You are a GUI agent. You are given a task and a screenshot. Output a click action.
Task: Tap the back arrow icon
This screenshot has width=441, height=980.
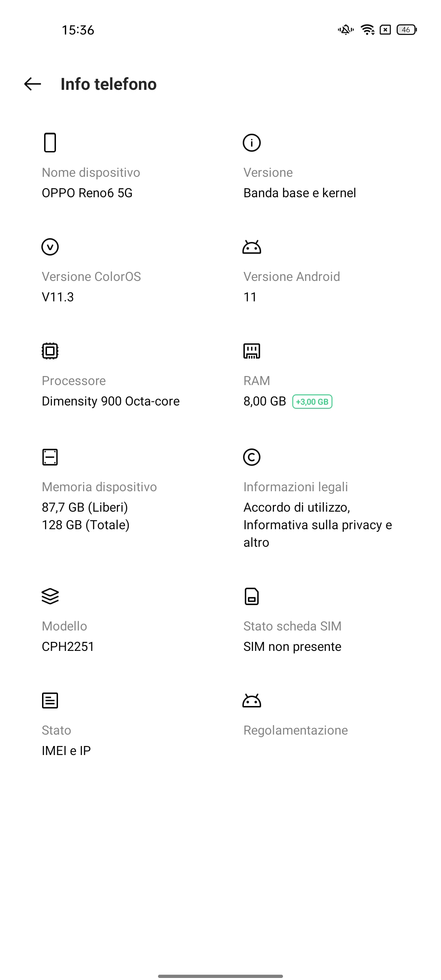33,84
